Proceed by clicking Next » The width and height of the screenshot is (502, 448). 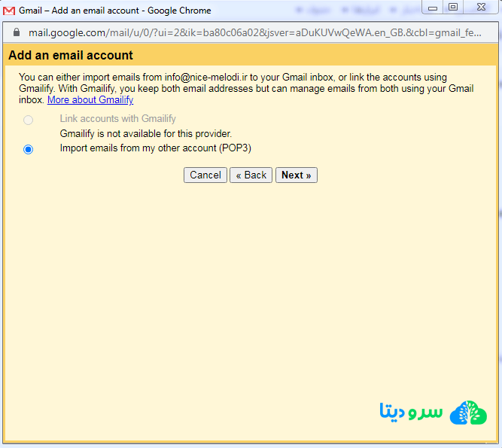coord(296,175)
